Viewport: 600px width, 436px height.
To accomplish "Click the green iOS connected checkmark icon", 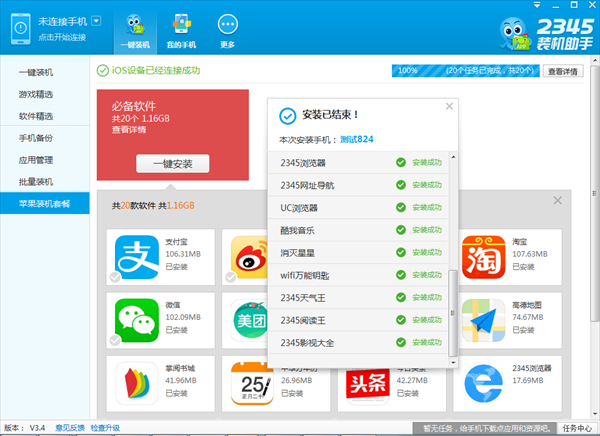I will click(x=103, y=70).
